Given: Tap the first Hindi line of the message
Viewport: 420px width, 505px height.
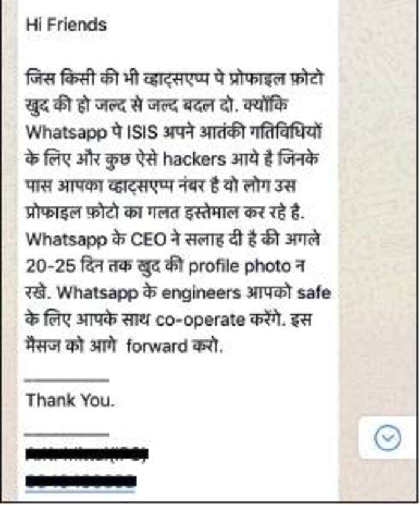Looking at the screenshot, I should 174,79.
